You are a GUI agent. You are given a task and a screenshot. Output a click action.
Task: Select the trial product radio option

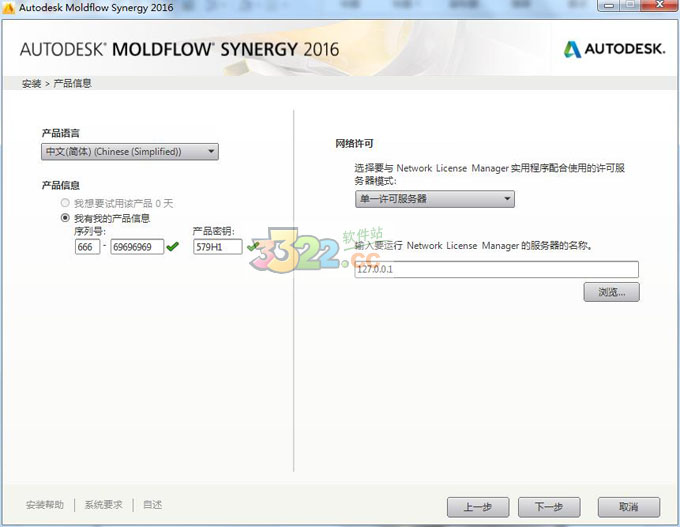tap(65, 203)
